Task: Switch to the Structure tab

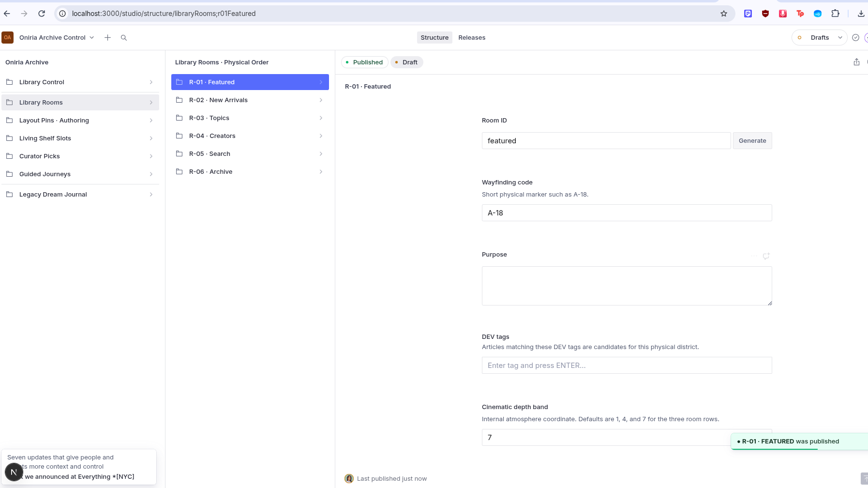Action: 434,37
